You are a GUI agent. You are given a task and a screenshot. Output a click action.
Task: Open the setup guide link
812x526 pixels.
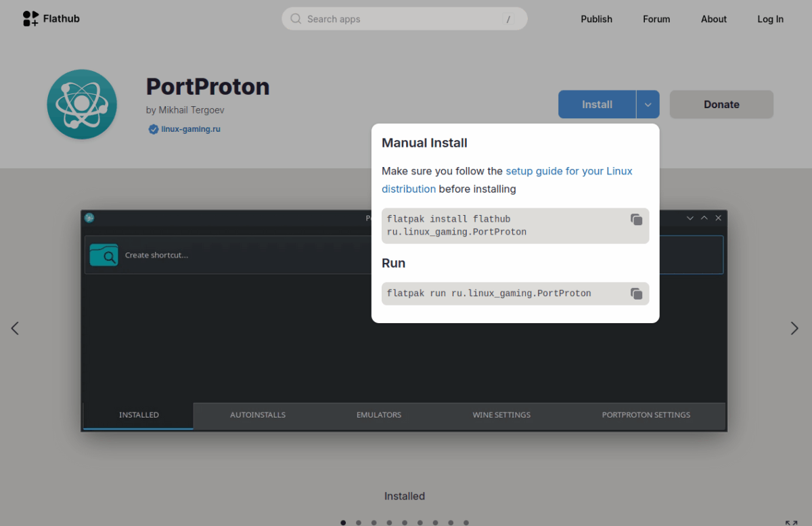(x=568, y=170)
